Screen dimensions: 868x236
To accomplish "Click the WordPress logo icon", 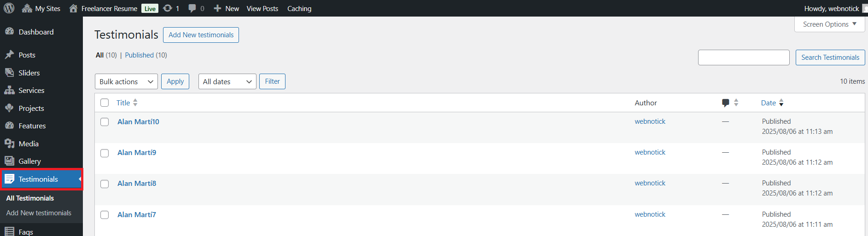I will (x=9, y=8).
